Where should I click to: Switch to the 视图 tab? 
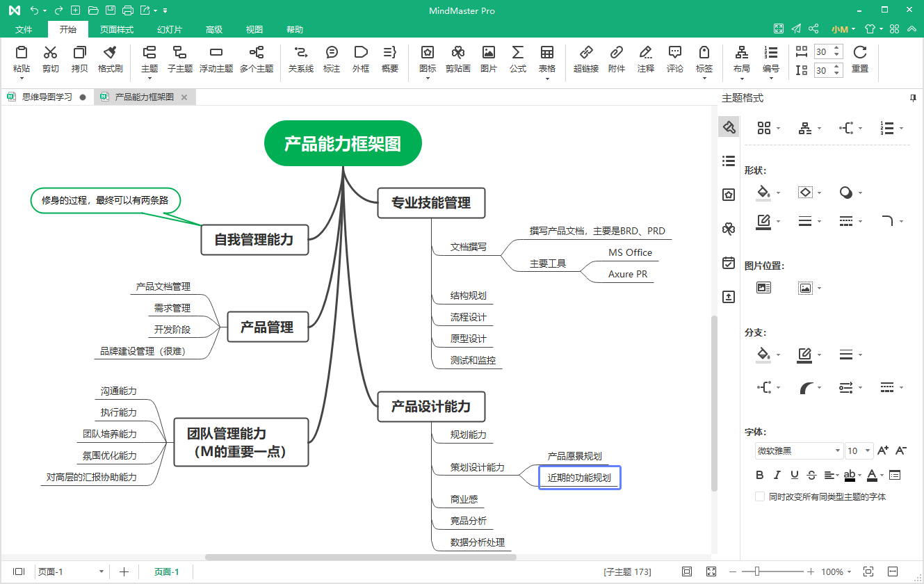[254, 30]
